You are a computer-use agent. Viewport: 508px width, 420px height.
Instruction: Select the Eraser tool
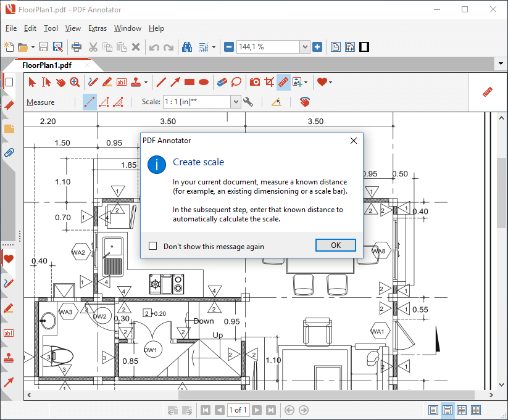(x=222, y=82)
